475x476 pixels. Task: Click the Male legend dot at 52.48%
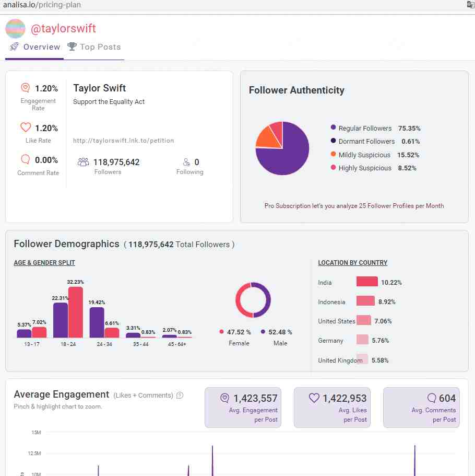point(263,331)
